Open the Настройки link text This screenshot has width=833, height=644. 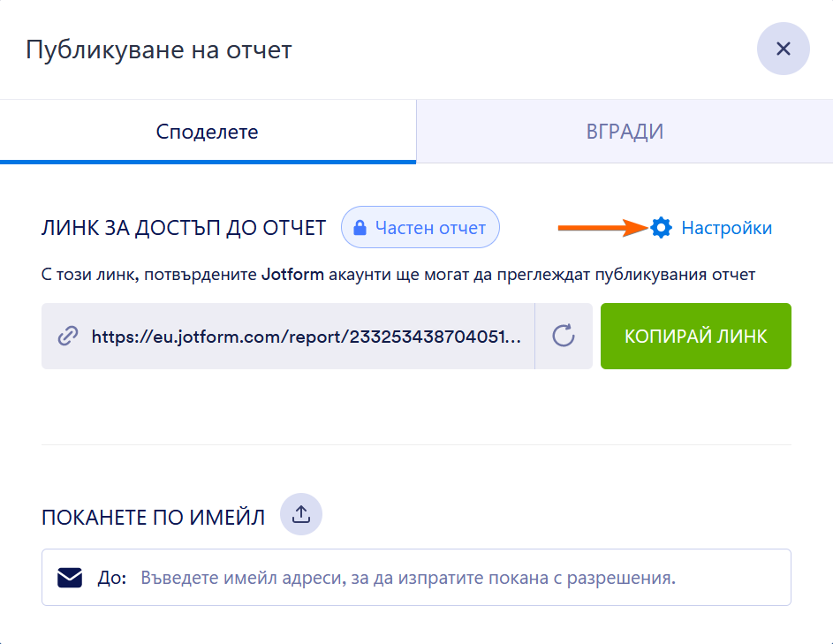pyautogui.click(x=726, y=228)
